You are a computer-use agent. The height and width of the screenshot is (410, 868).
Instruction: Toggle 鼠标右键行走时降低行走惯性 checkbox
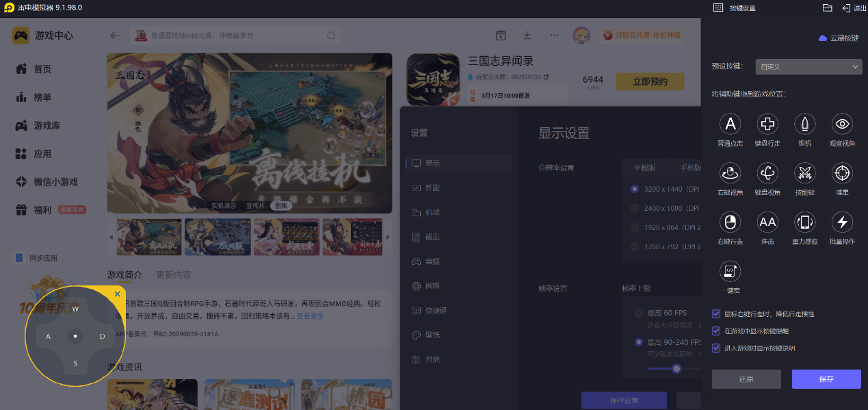[x=716, y=314]
